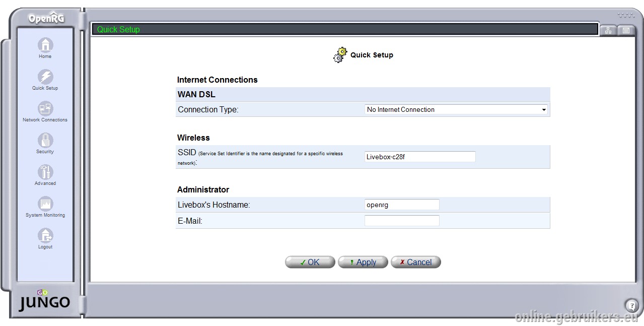Open the Home icon in sidebar
This screenshot has width=644, height=326.
pyautogui.click(x=45, y=45)
